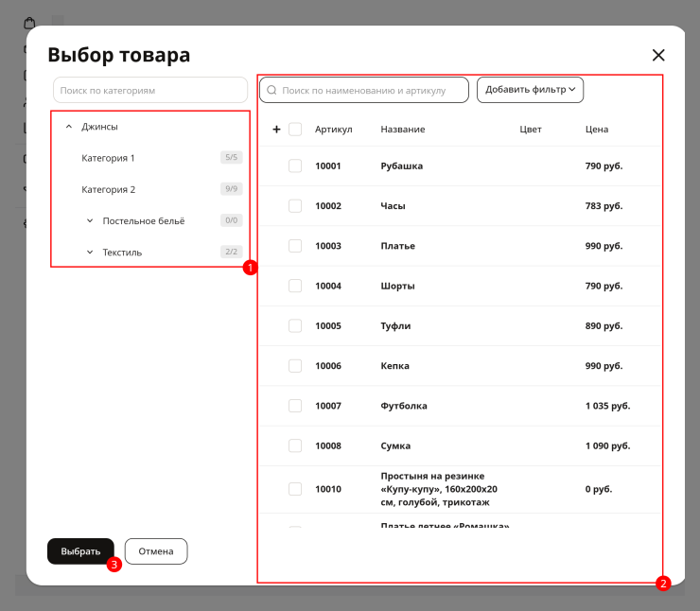Click the 0/0 badge of Постельное бельё
Image resolution: width=700 pixels, height=611 pixels.
(x=231, y=220)
